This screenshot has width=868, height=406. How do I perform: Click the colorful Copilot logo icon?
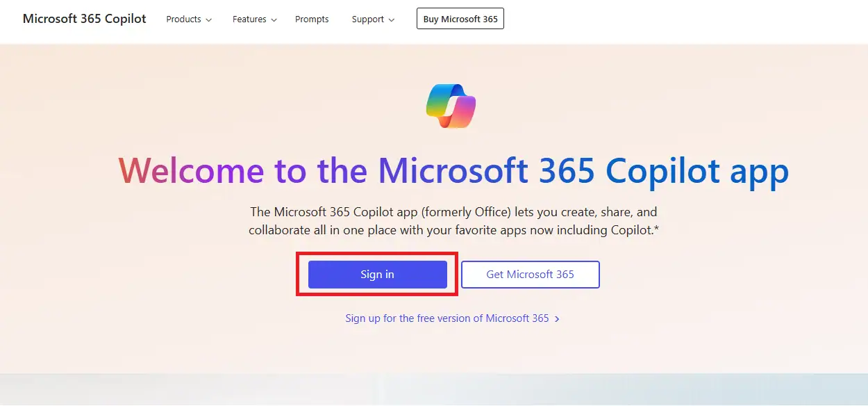[x=451, y=106]
